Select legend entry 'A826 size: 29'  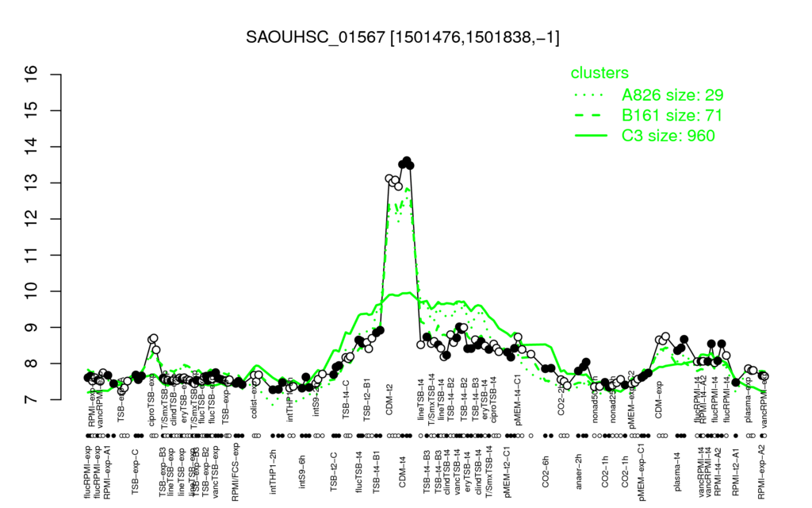[x=672, y=95]
